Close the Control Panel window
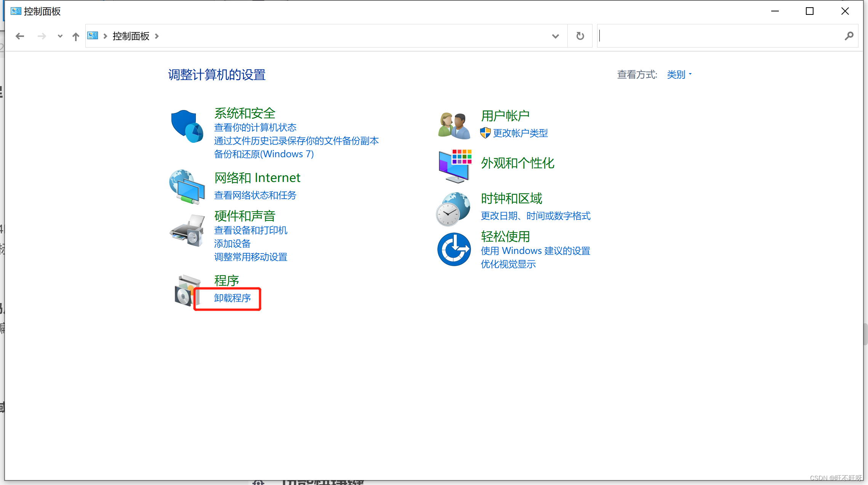Image resolution: width=868 pixels, height=485 pixels. [x=845, y=11]
